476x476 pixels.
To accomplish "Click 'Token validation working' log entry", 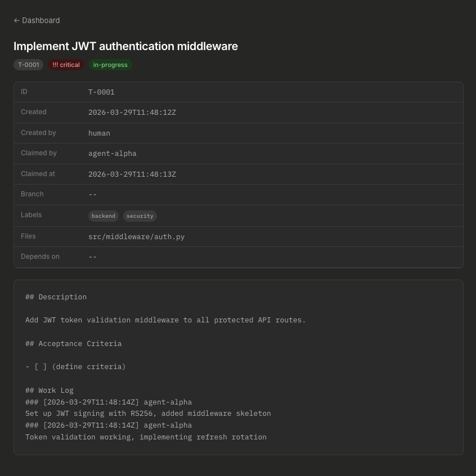I will click(x=146, y=437).
